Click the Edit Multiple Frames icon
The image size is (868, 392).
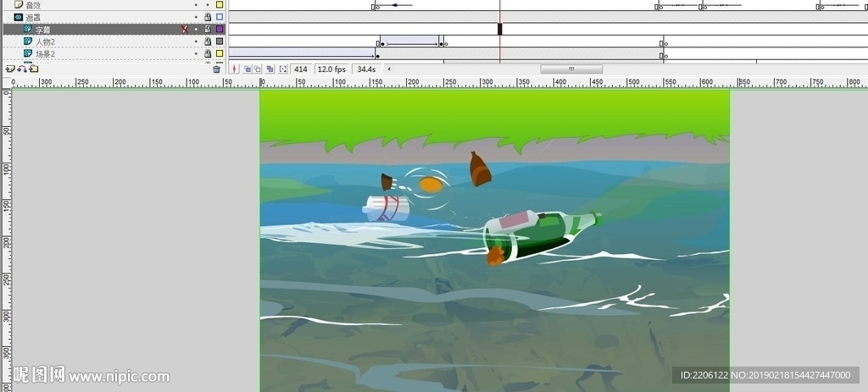point(270,69)
